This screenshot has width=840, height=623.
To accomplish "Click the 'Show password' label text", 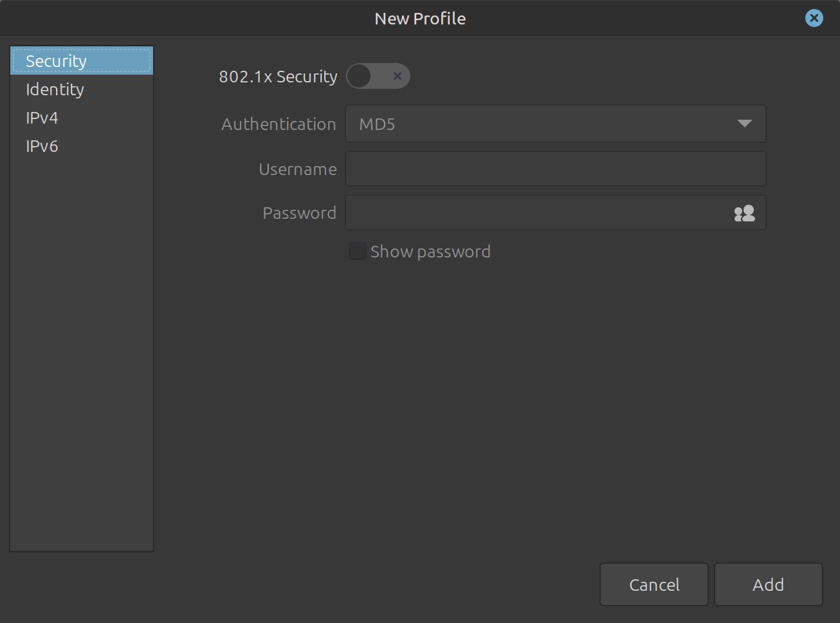I will (430, 252).
